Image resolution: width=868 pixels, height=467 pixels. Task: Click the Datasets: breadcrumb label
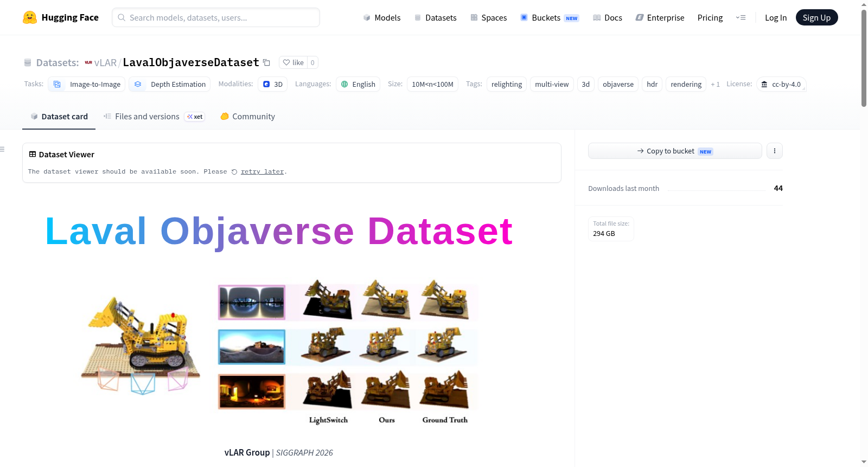click(x=58, y=62)
